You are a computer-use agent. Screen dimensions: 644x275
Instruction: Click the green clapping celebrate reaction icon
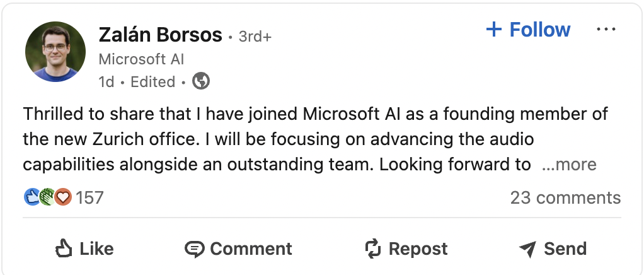47,197
